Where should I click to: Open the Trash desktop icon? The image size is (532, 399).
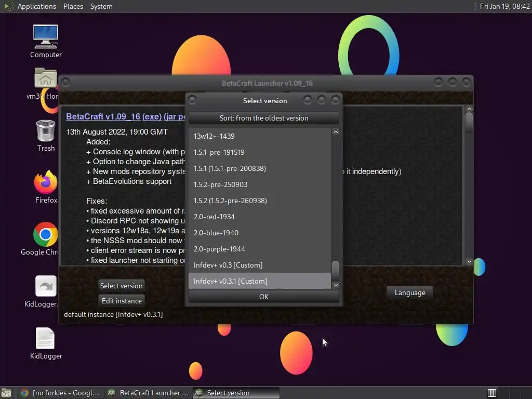(46, 130)
